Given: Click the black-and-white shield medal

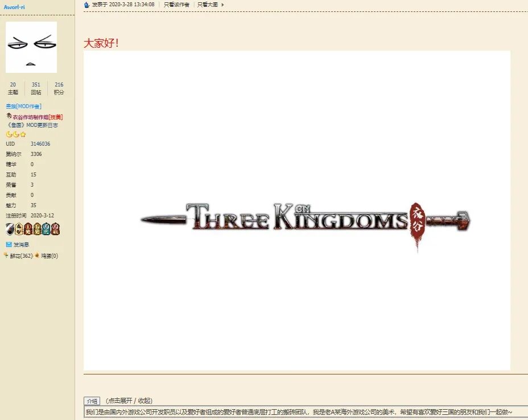Looking at the screenshot, I should coord(10,229).
